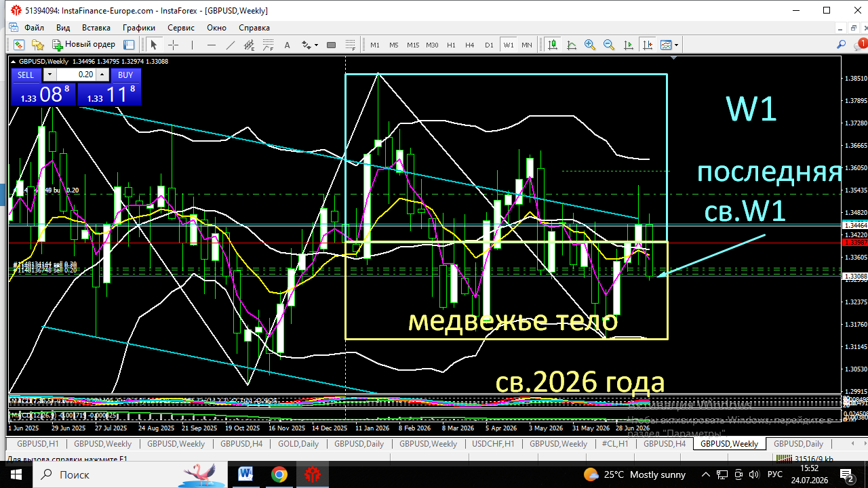Select the rectangle shape tool
Viewport: 868px width, 488px height.
[332, 45]
